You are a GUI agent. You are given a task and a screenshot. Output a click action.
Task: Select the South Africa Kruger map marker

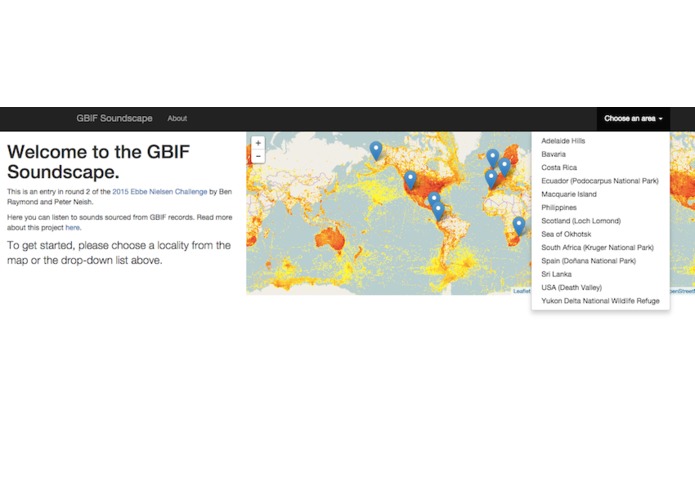point(519,226)
